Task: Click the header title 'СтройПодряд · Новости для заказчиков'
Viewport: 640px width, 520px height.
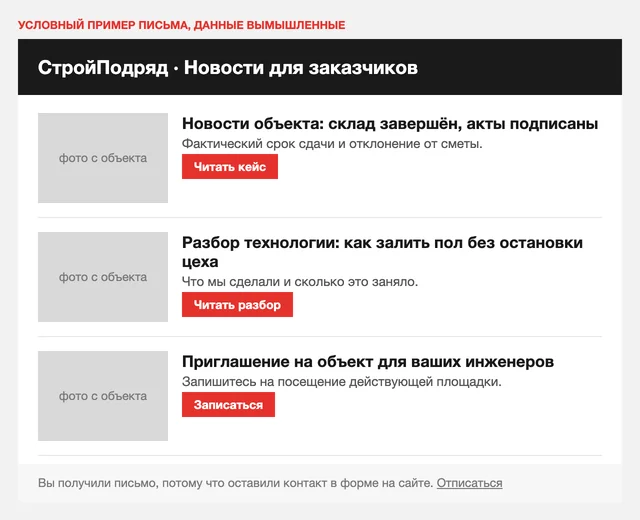Action: (x=228, y=67)
